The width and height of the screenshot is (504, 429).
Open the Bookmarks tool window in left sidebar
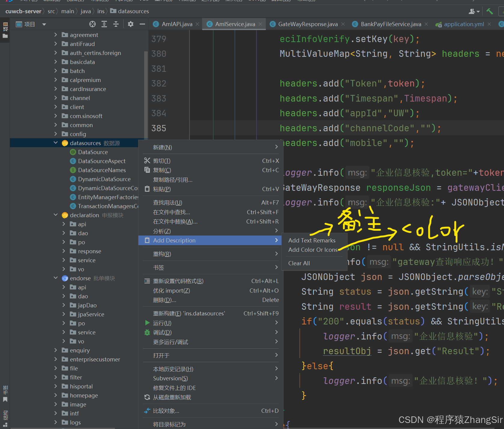pyautogui.click(x=5, y=394)
